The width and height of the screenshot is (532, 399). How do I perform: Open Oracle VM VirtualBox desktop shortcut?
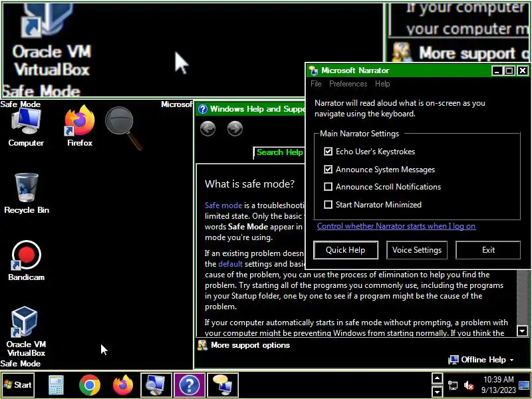coord(26,331)
